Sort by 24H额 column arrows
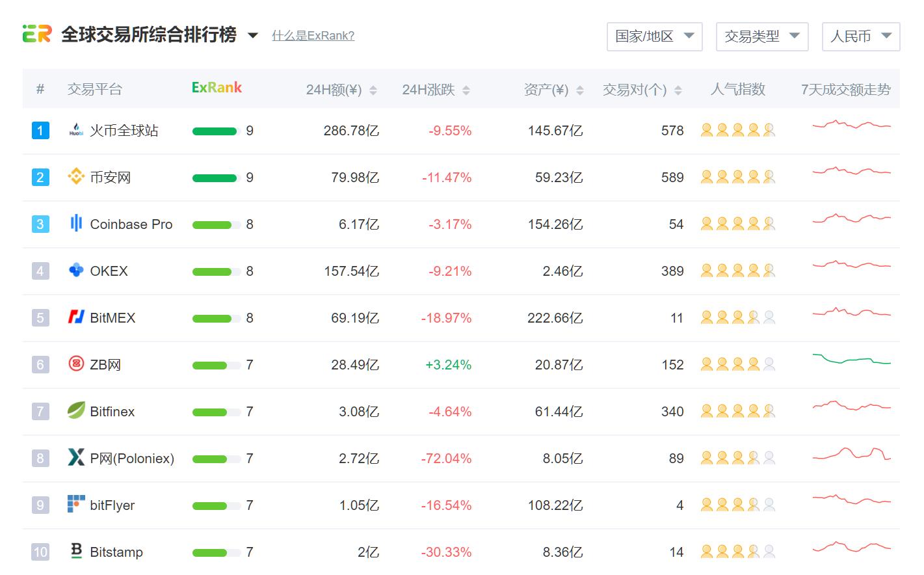 (373, 90)
